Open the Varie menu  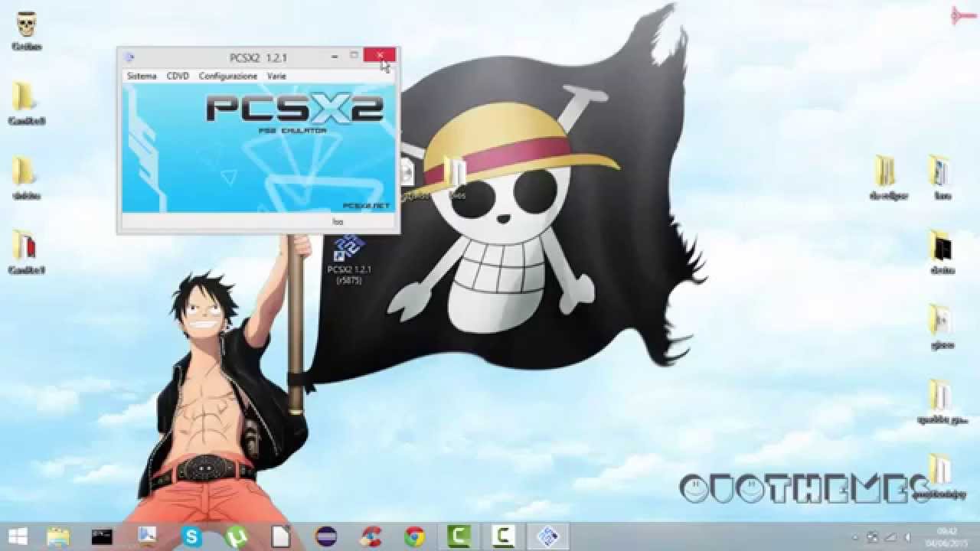coord(276,76)
